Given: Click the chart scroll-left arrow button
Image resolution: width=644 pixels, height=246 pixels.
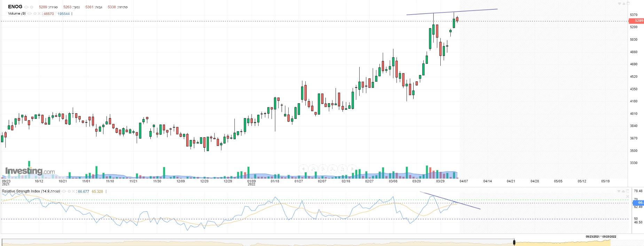Looking at the screenshot, I should (304, 169).
